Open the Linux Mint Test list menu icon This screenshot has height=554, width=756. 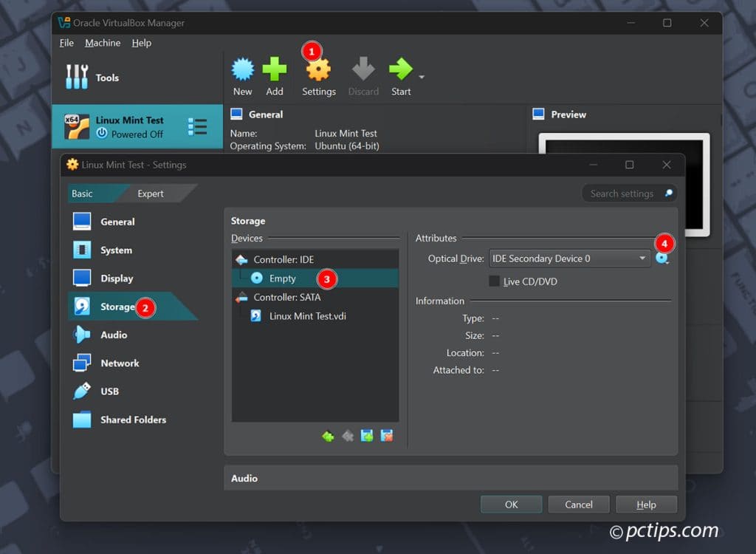(198, 126)
